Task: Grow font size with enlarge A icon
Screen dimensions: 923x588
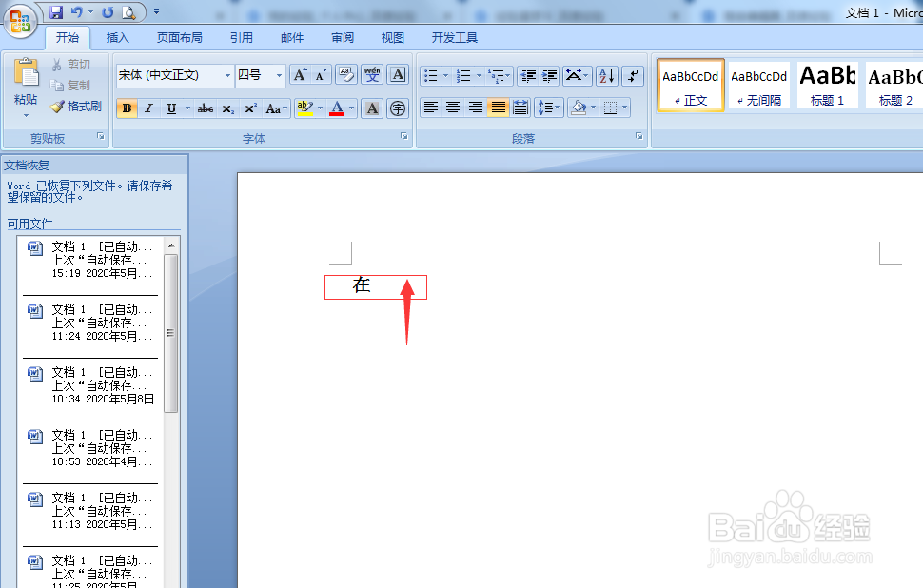Action: pyautogui.click(x=300, y=75)
